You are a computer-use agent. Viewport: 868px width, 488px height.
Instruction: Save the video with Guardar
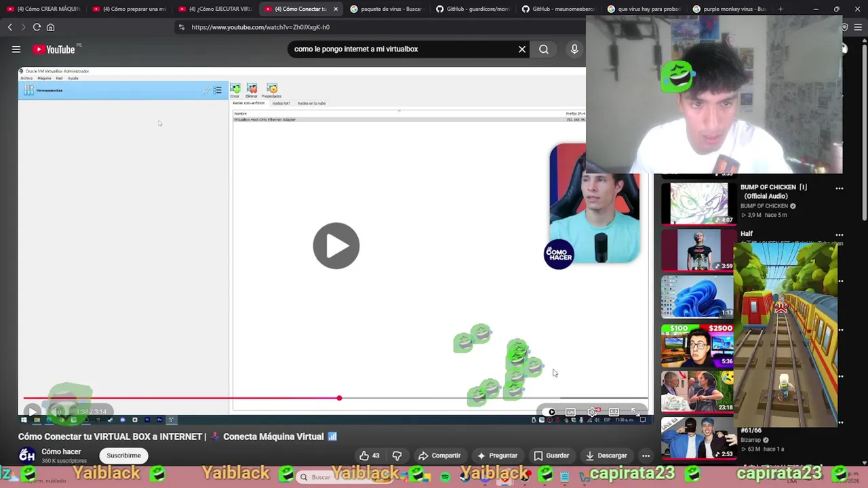[x=551, y=455]
